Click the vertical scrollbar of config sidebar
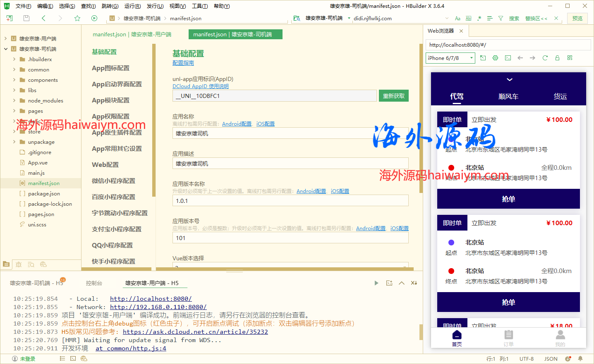This screenshot has height=364, width=594. 154,120
